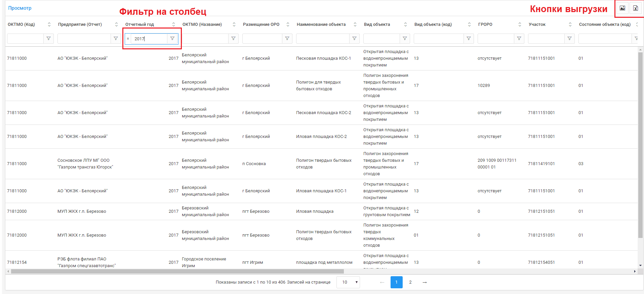Open filter icon for Предприятие (Отчет) column
This screenshot has width=644, height=294.
pyautogui.click(x=116, y=39)
